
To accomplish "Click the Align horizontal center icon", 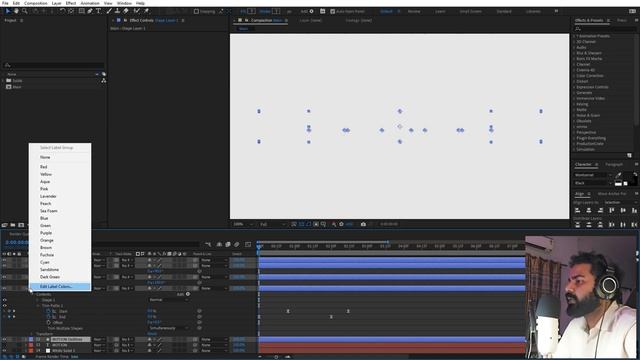I will (589, 210).
